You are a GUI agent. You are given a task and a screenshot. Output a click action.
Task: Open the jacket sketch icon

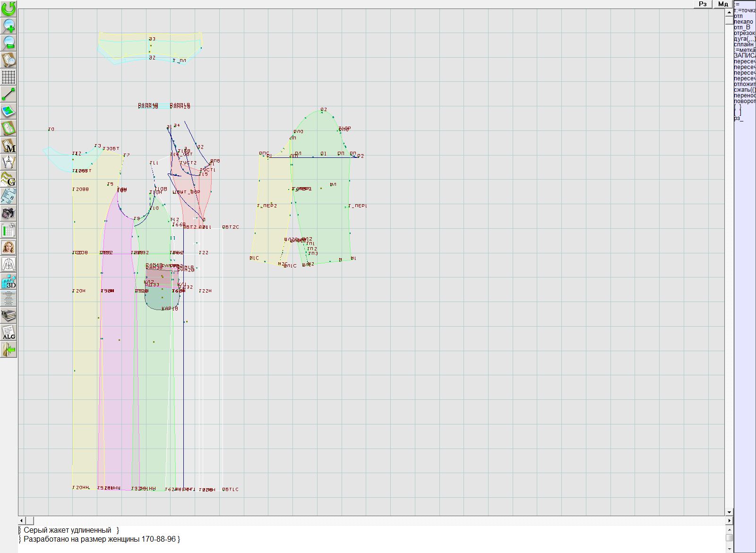[x=9, y=264]
